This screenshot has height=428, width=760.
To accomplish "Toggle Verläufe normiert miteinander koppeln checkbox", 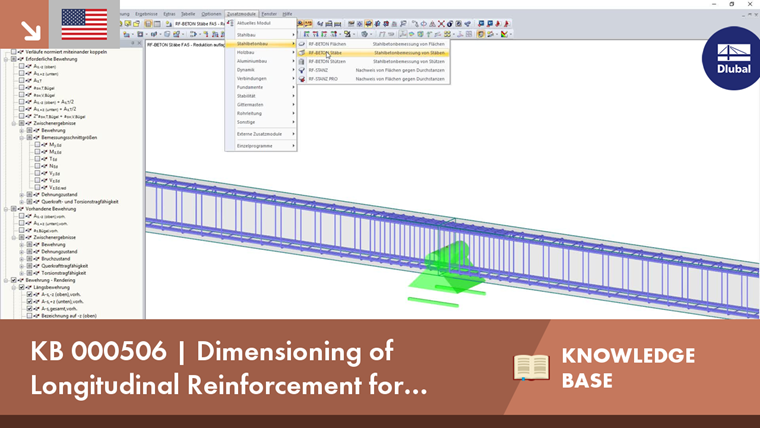I will (x=14, y=52).
